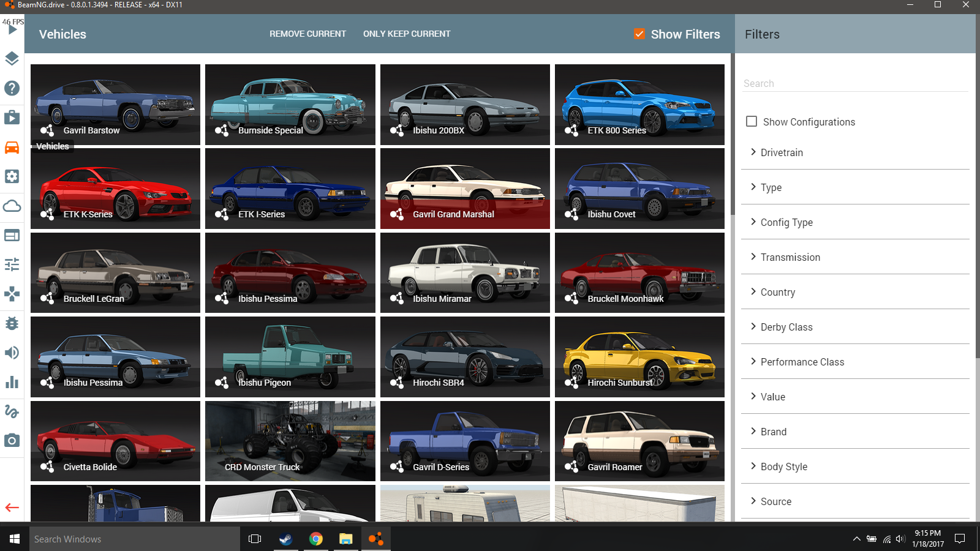Expand the Transmission filter section
Viewport: 980px width, 551px height.
tap(790, 257)
